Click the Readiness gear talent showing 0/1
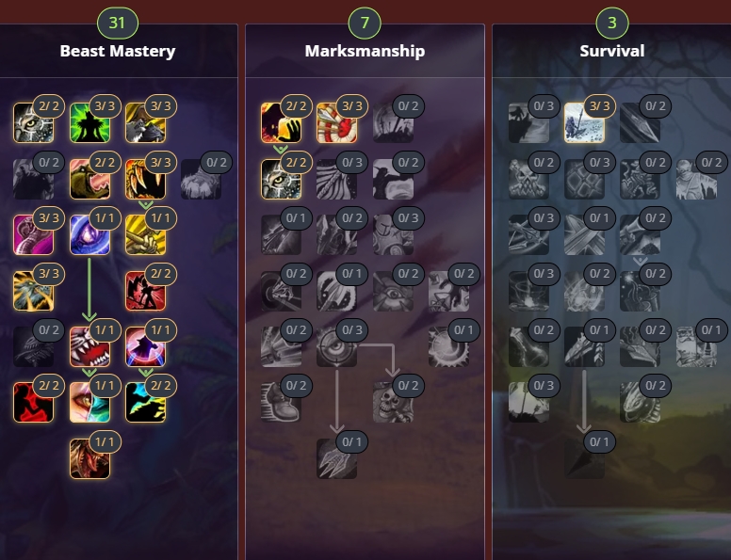This screenshot has width=731, height=560. 449,346
